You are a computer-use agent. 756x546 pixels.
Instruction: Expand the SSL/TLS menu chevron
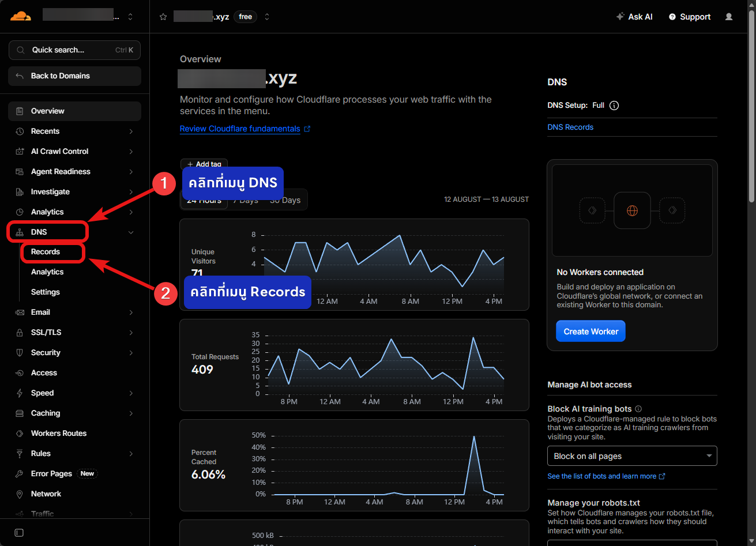[131, 333]
